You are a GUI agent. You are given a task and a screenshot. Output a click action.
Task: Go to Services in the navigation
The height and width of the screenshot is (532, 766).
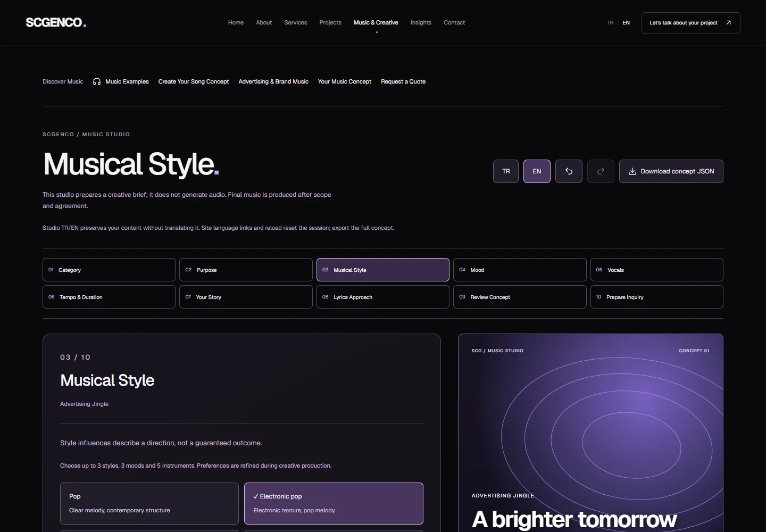coord(296,23)
